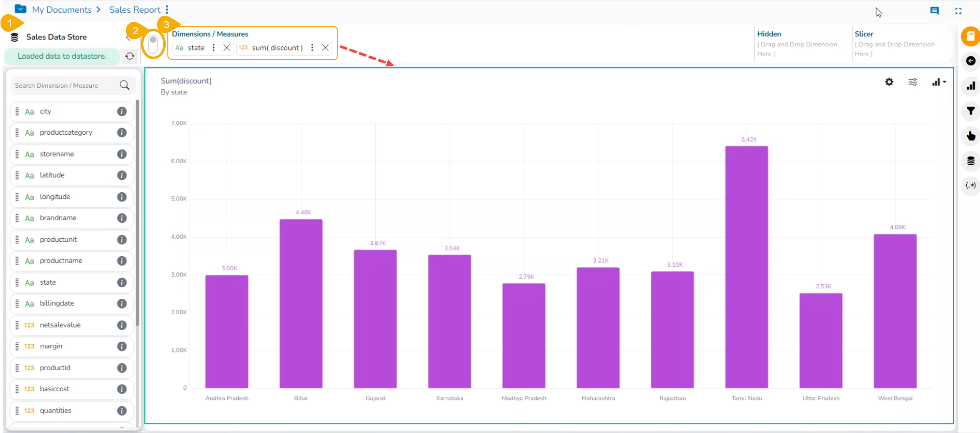Open Sales Report three-dot menu

[x=167, y=10]
